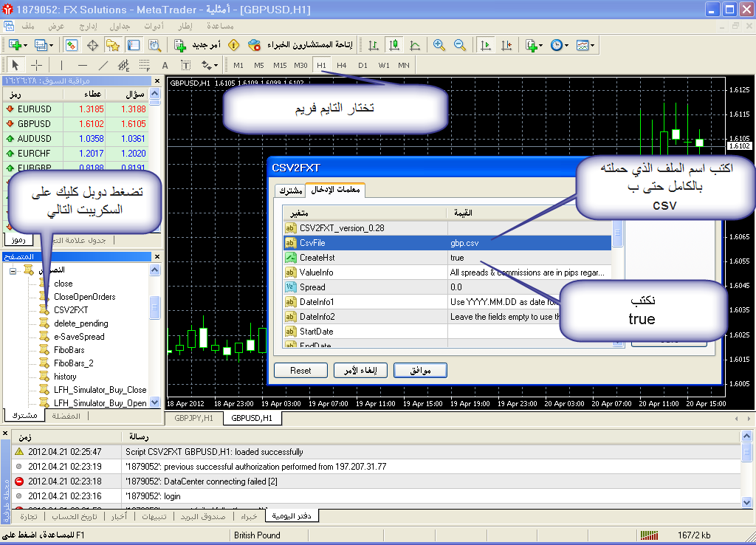The height and width of the screenshot is (545, 756).
Task: Open the خبراء terminal tab
Action: [x=249, y=516]
